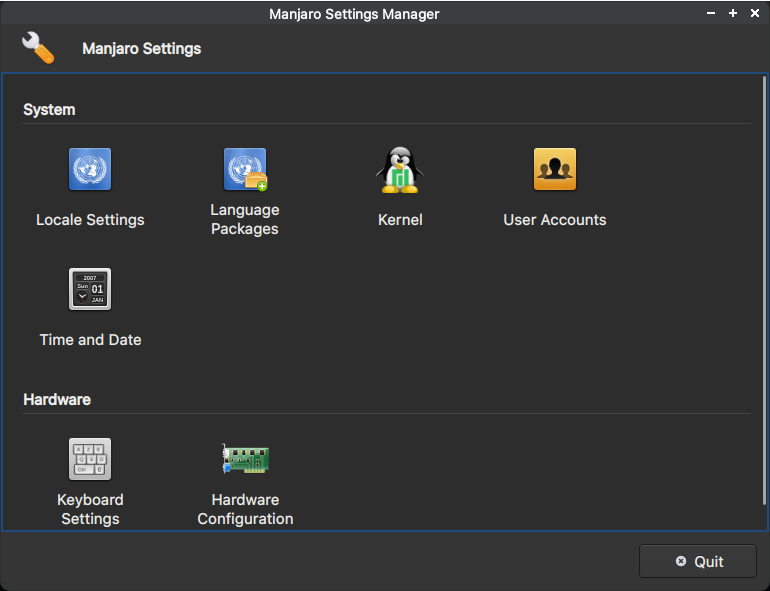Click the Quit button
This screenshot has height=591, width=770.
[698, 561]
